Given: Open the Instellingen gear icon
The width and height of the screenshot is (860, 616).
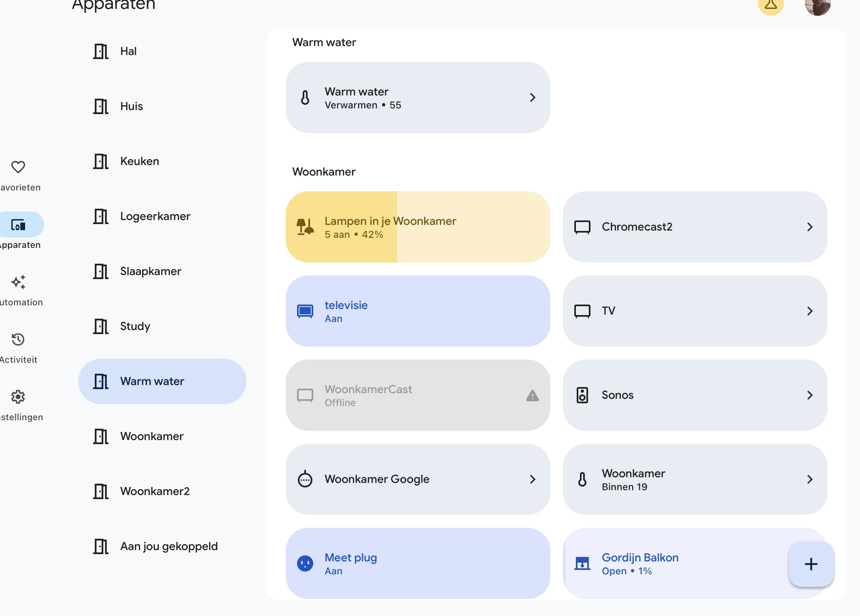Looking at the screenshot, I should pos(18,397).
